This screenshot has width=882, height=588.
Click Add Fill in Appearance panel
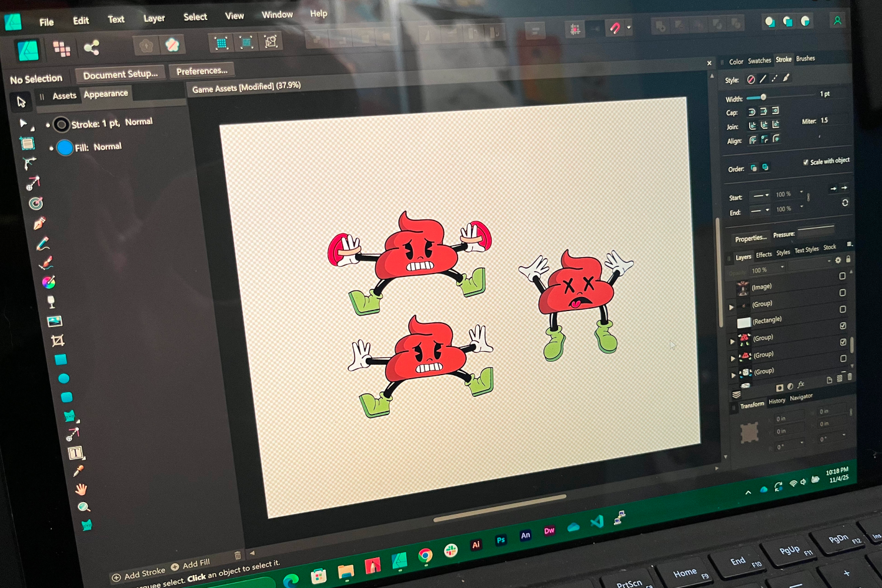(191, 564)
